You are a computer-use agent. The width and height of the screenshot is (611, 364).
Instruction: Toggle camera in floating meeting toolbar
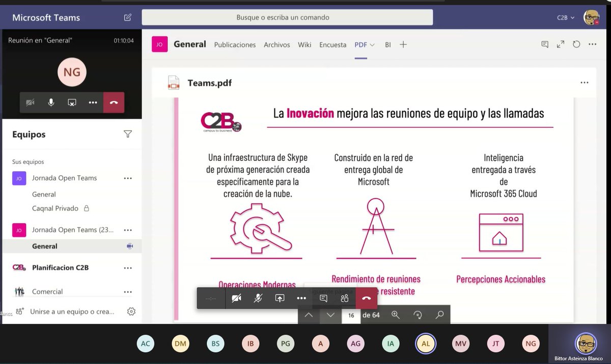point(236,298)
